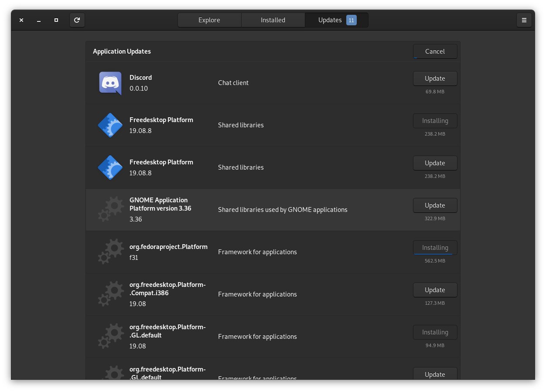Click Installing button for GL.default 94.9 MB

click(435, 332)
